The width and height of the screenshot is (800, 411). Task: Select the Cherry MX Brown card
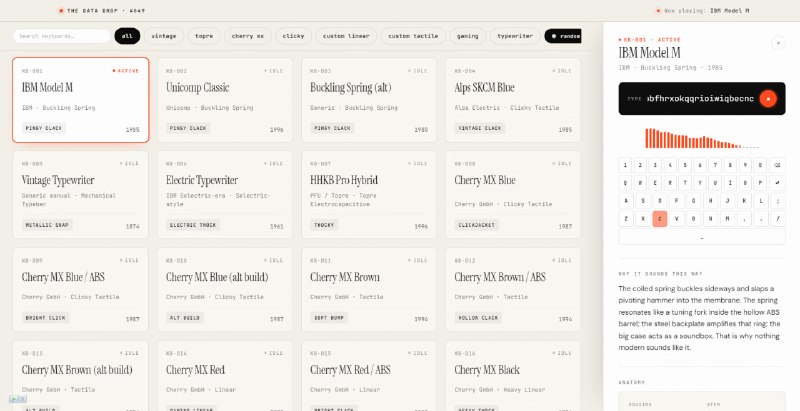pos(369,290)
